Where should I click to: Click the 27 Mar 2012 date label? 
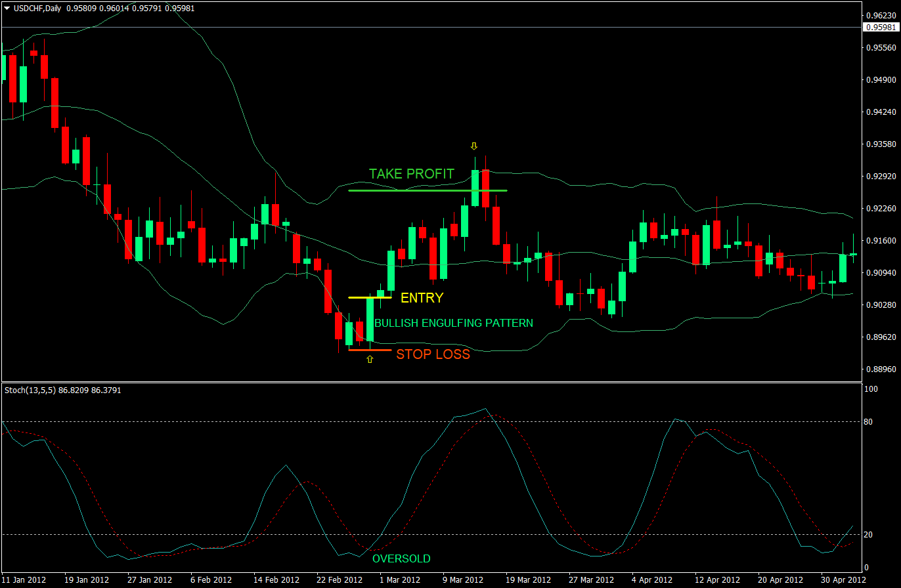(592, 580)
